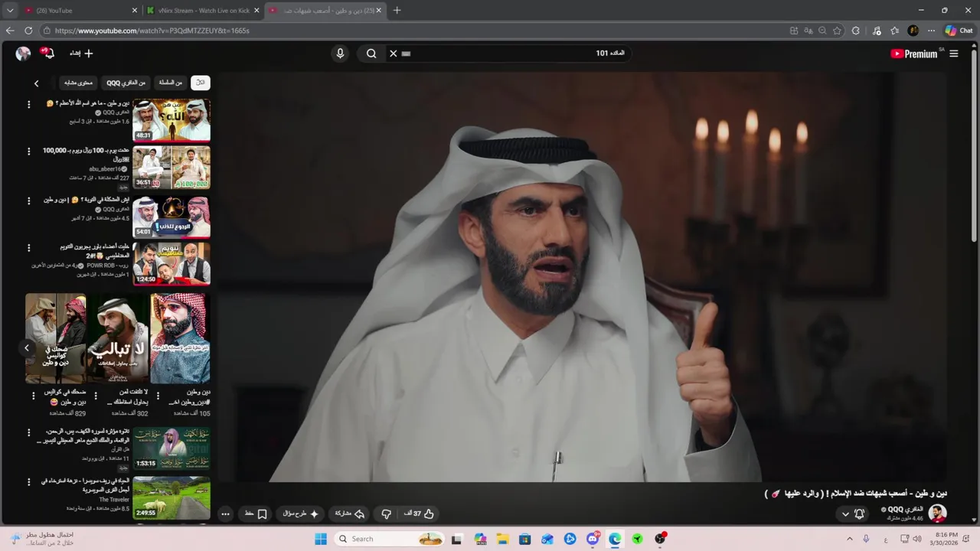Like the video with thumbs up
The image size is (980, 551).
[x=420, y=514]
